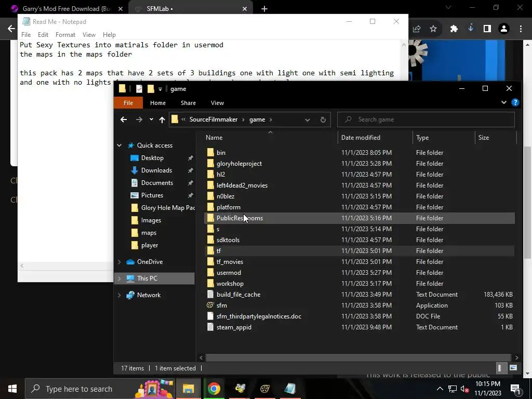Open Home ribbon tab
This screenshot has width=532, height=399.
pos(158,103)
